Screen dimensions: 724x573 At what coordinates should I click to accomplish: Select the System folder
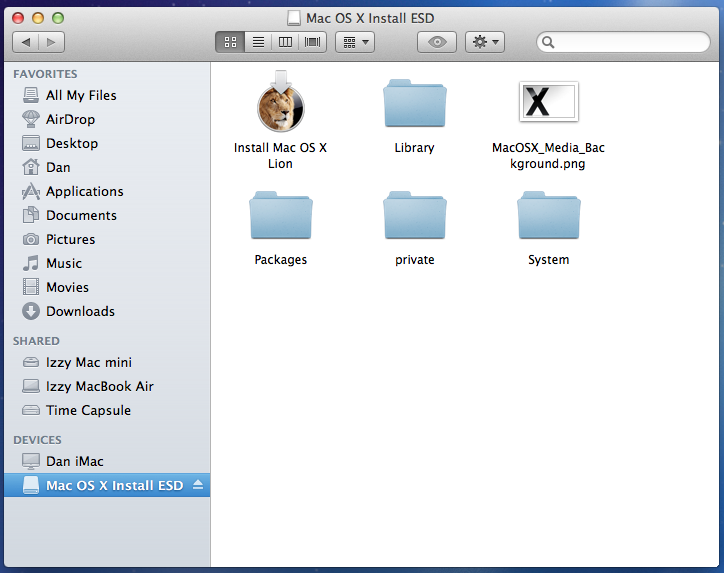549,215
